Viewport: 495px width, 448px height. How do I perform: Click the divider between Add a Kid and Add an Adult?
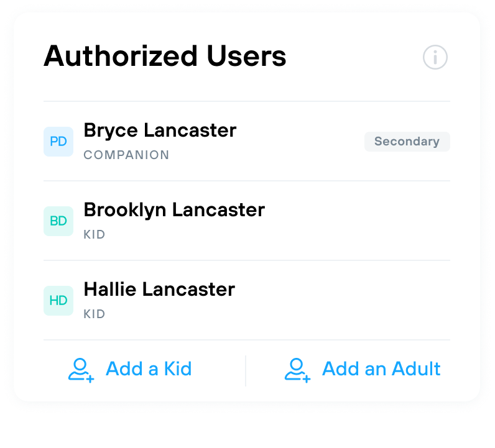click(x=246, y=371)
